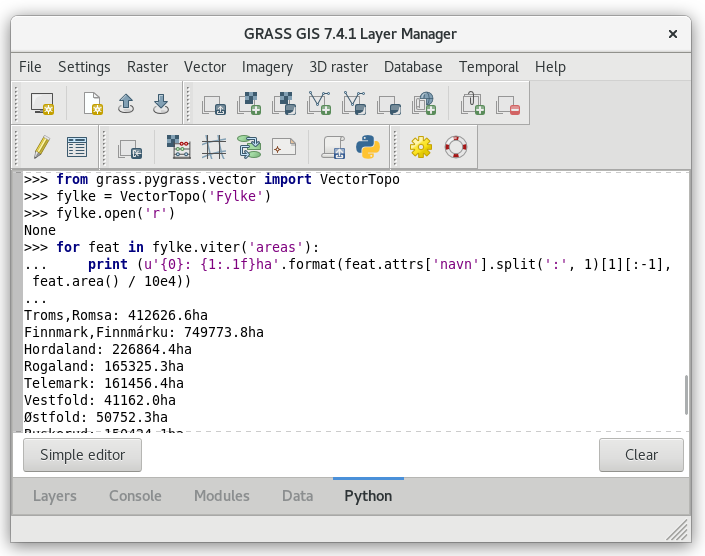
Task: Open the Database menu
Action: point(413,67)
